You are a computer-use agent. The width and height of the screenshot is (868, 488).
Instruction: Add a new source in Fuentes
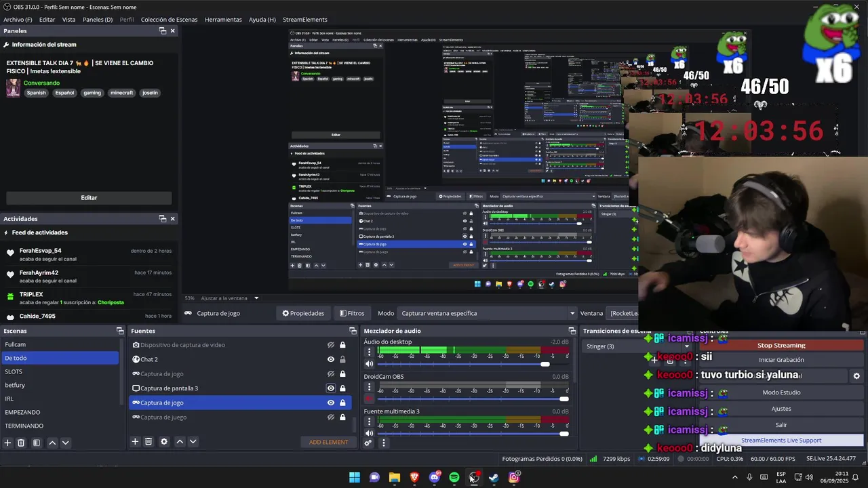pos(135,442)
